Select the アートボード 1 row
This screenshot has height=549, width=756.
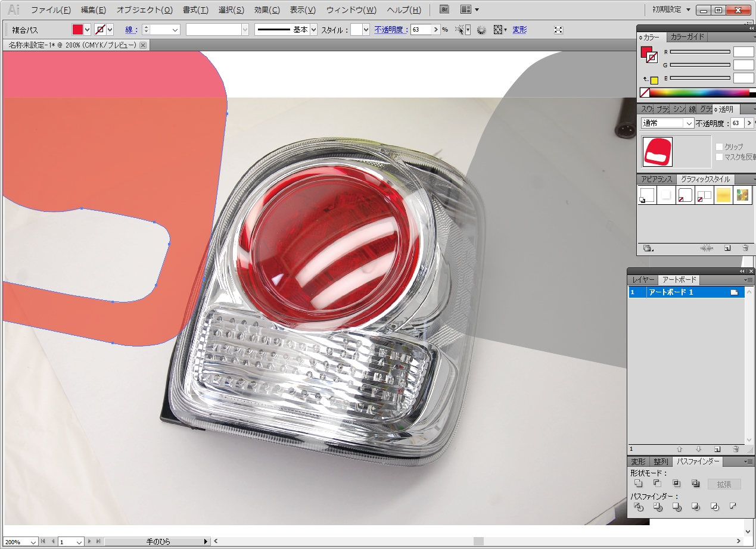pyautogui.click(x=670, y=292)
